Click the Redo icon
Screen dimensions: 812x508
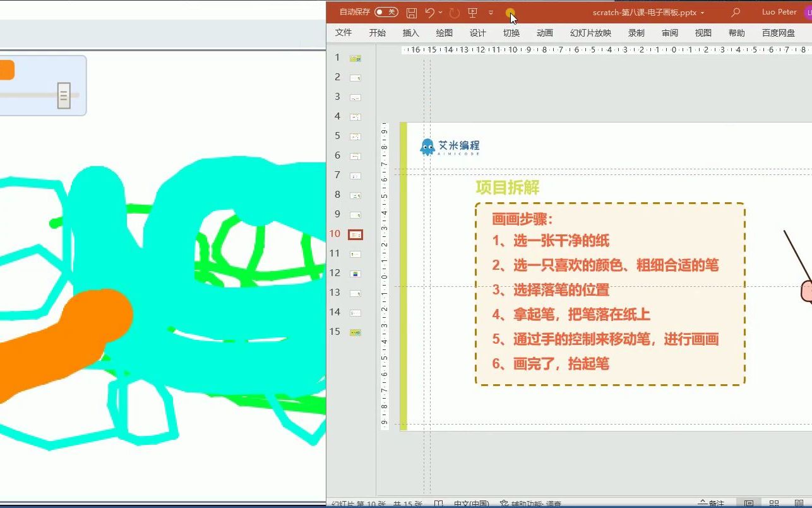click(x=453, y=12)
